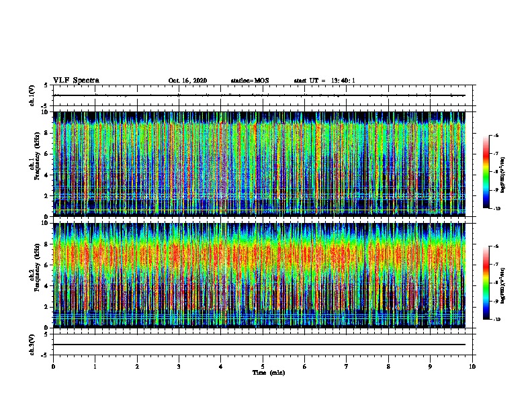Click the ch.1 frequency axis "8" tick label
532x411 pixels.
coord(46,133)
